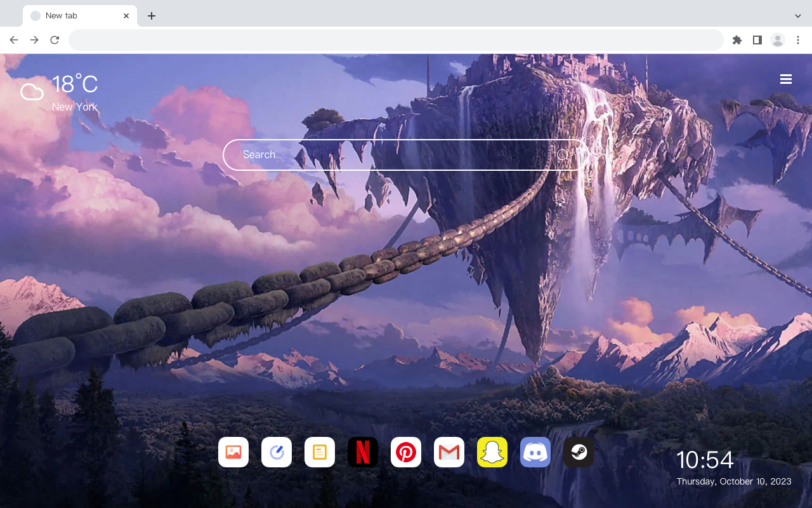
Task: Click the 18°C temperature reading
Action: (x=75, y=84)
